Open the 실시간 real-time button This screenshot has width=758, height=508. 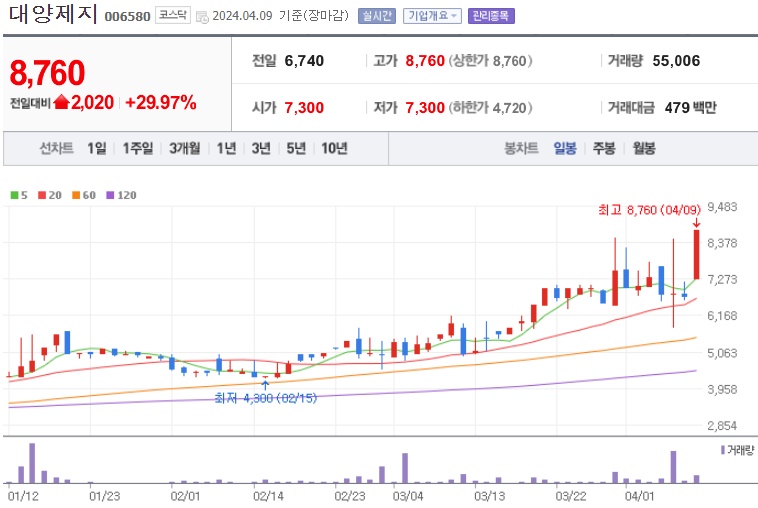(377, 16)
